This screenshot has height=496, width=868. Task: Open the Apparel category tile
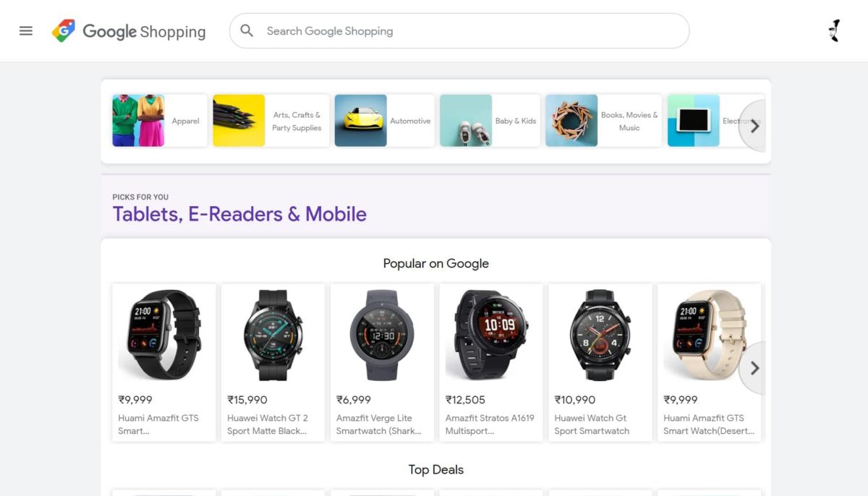158,121
